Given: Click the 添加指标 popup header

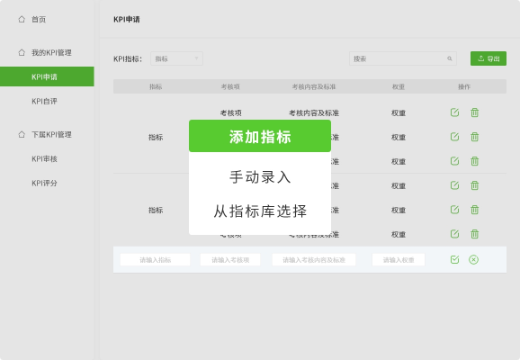Looking at the screenshot, I should click(260, 136).
